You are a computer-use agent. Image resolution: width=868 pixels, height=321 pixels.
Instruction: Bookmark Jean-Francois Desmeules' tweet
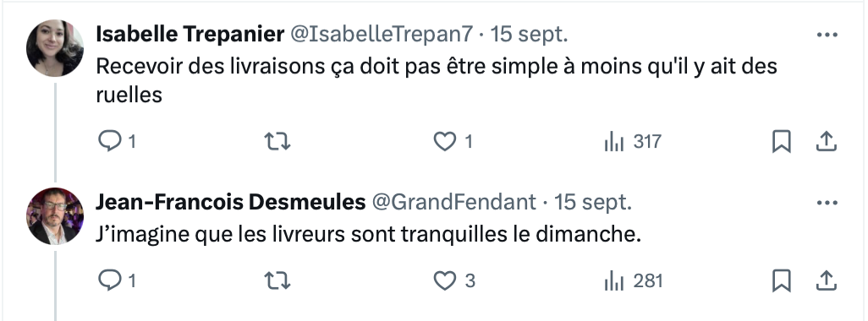coord(781,280)
